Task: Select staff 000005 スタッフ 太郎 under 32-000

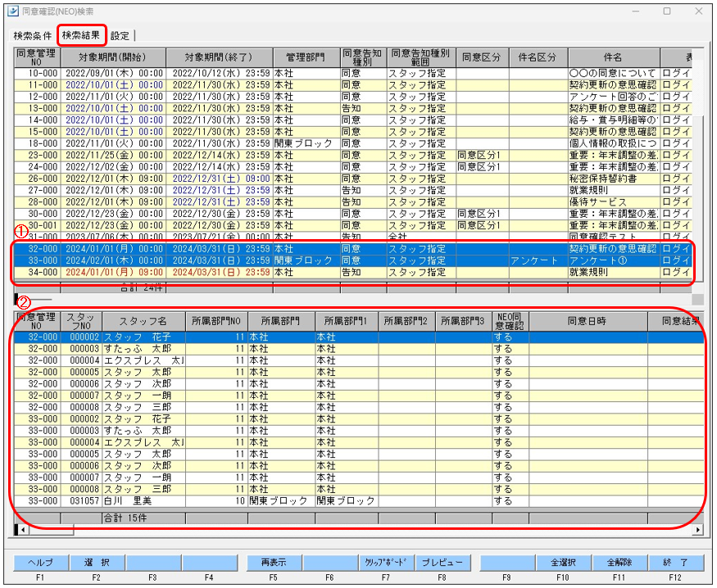Action: click(x=359, y=373)
